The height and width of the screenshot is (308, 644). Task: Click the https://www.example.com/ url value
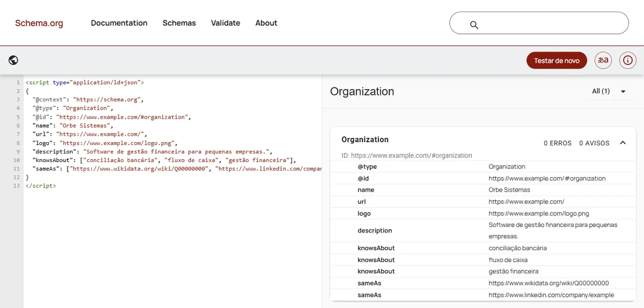coord(526,202)
